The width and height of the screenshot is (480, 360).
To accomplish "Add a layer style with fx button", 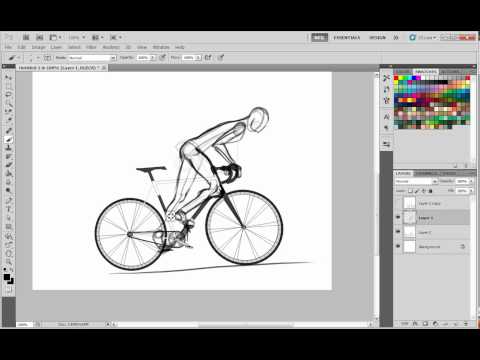I will click(415, 324).
